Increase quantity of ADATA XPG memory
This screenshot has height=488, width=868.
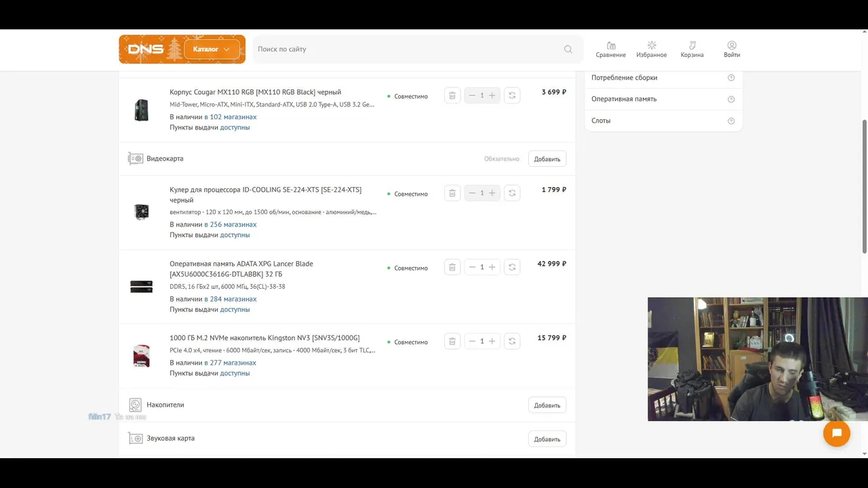(x=492, y=267)
